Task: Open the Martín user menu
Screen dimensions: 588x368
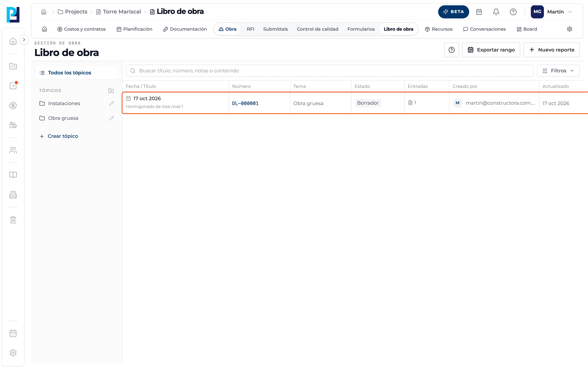Action: tap(551, 12)
